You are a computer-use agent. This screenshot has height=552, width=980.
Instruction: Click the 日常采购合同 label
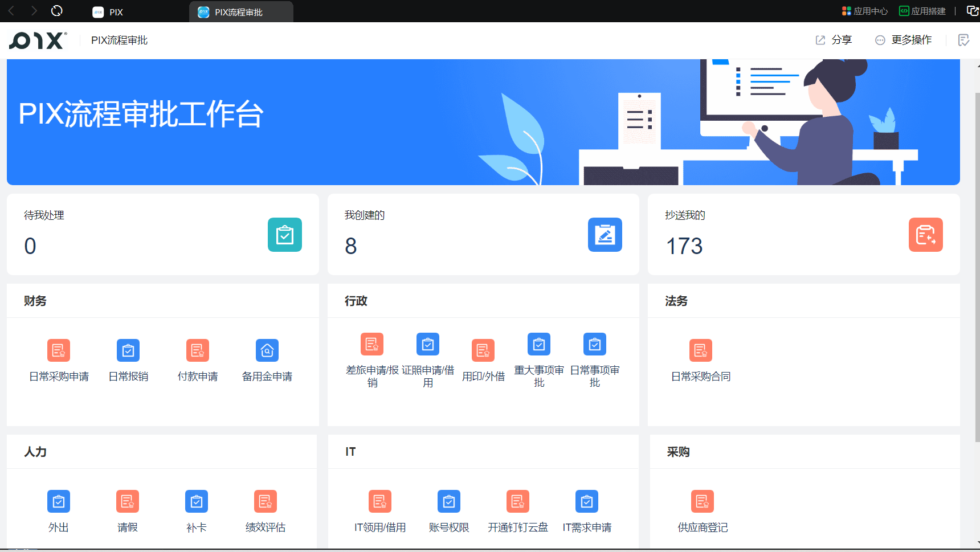701,377
